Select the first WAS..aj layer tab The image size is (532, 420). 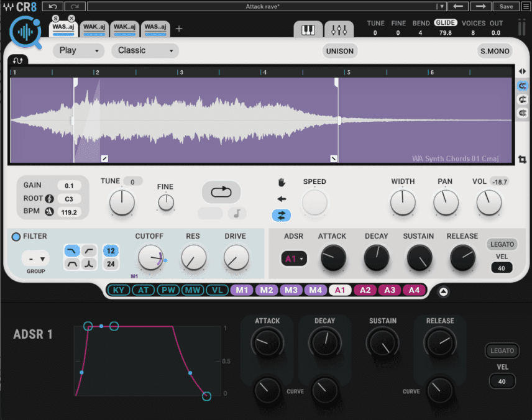63,29
